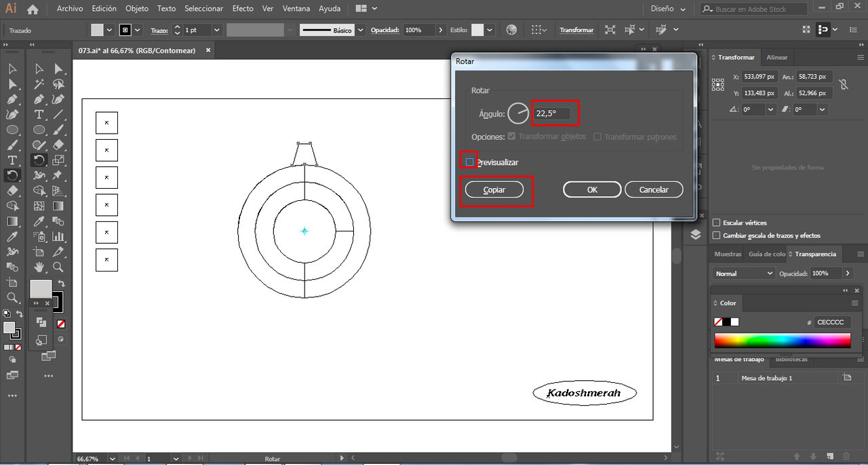Open the 66,67% zoom level dropdown
Image resolution: width=868 pixels, height=465 pixels.
coord(113,459)
